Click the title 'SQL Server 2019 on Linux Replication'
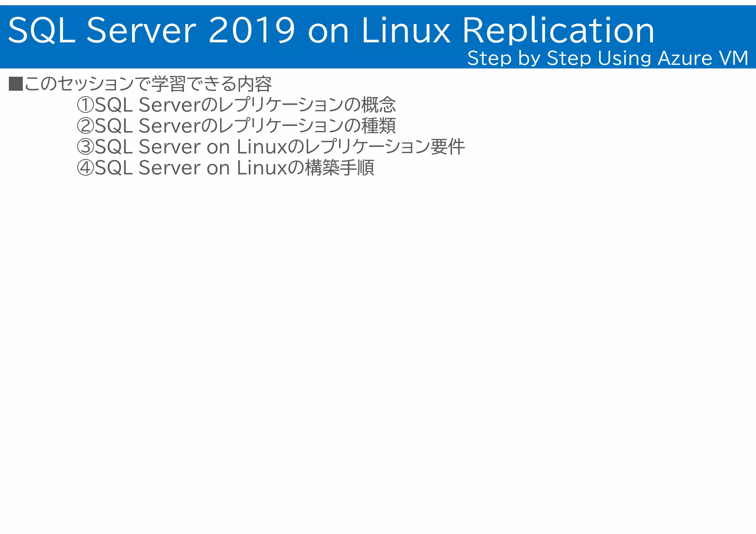 click(x=331, y=31)
